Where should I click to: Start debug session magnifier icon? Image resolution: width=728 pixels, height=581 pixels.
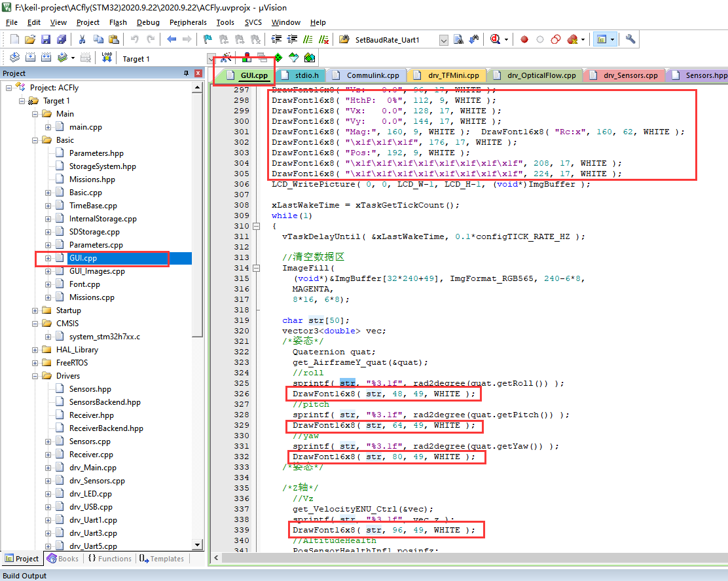coord(496,39)
